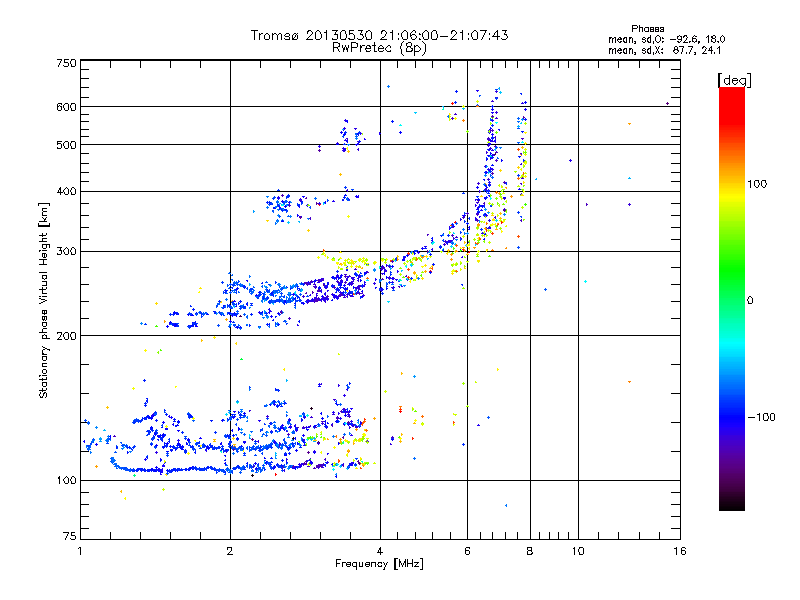Click the 'Frequency [MHz]' axis label
800x600 pixels.
click(379, 564)
